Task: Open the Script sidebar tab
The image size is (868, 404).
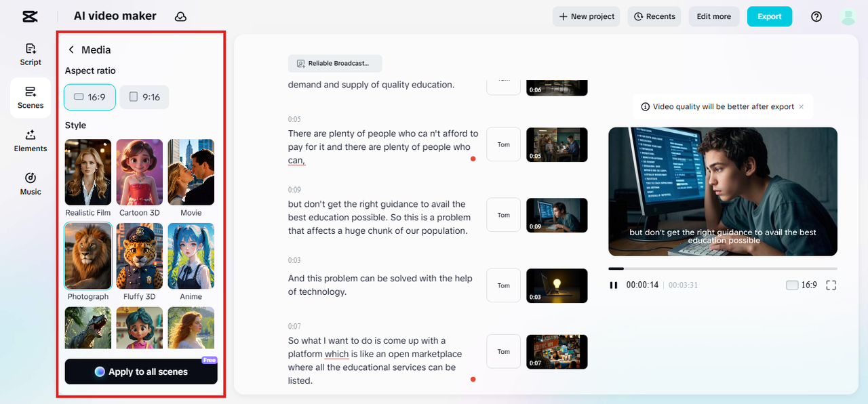Action: [31, 54]
